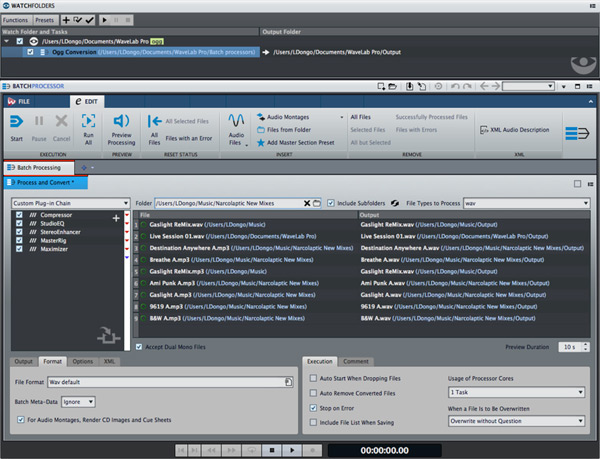Collapse the ribbon with up chevron
The width and height of the screenshot is (600, 459).
click(590, 101)
